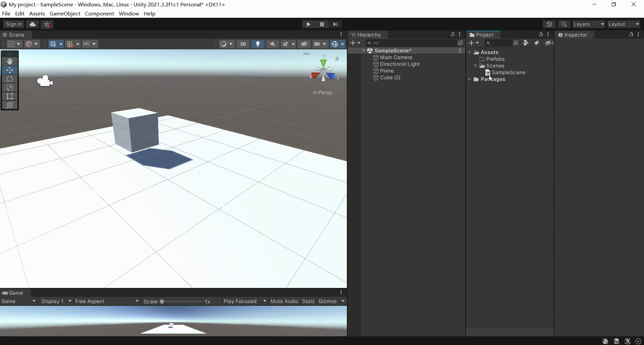Open the File menu
Viewport: 644px width, 345px height.
(6, 14)
